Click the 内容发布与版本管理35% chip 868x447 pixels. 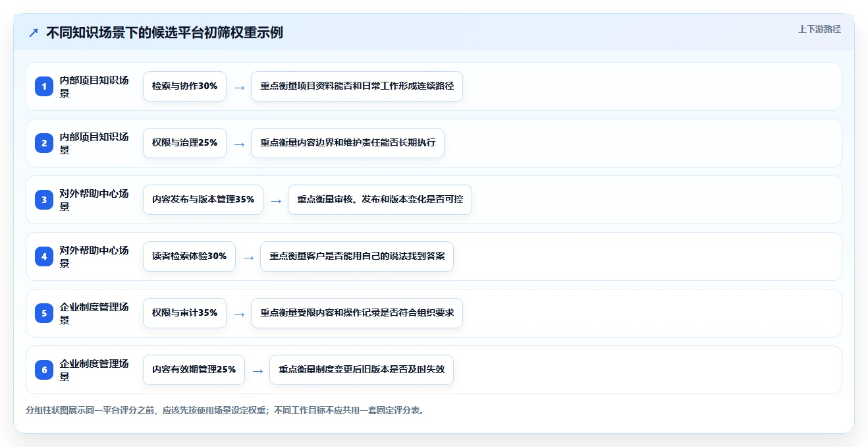pos(203,200)
